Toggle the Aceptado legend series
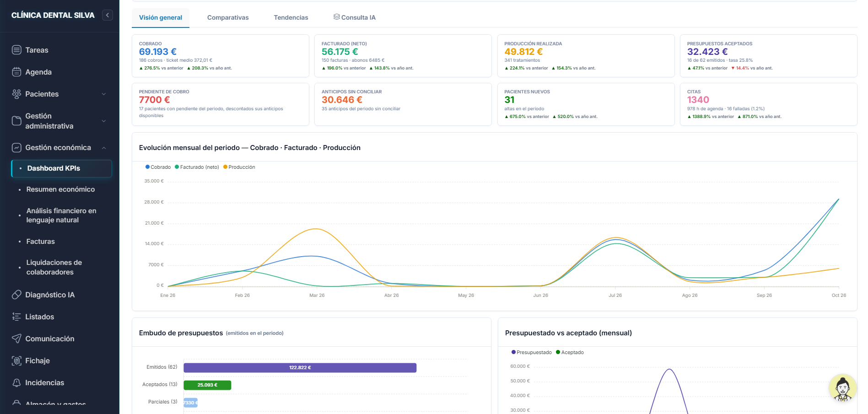The image size is (868, 414). [570, 352]
